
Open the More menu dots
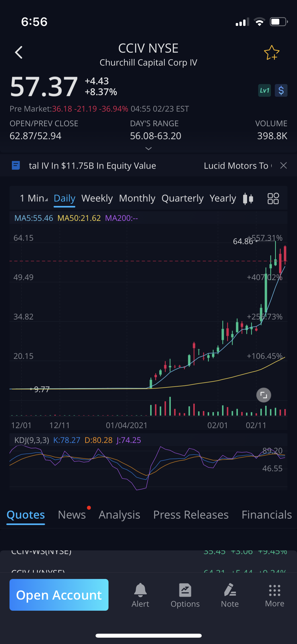coord(275,595)
